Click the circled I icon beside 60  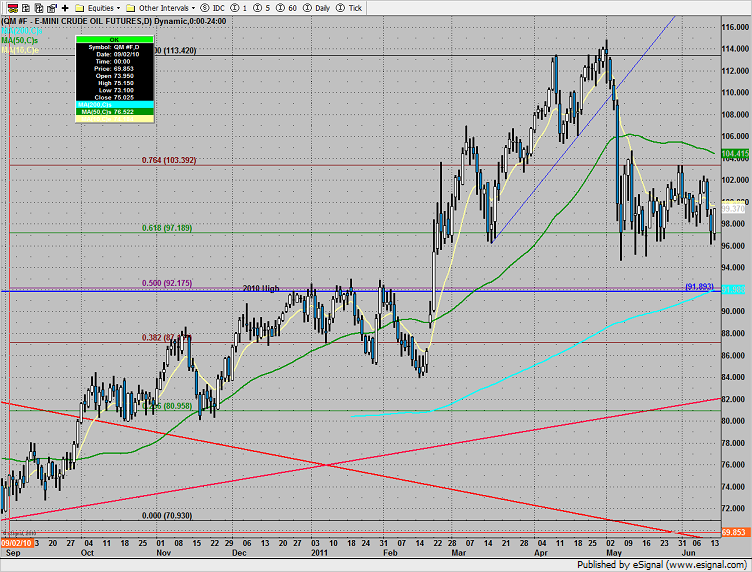point(280,8)
